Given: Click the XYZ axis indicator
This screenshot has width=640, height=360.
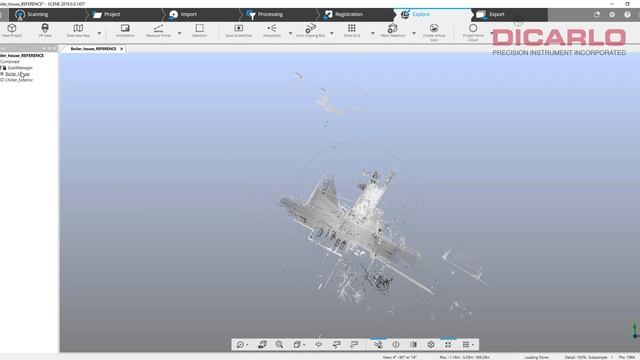Looking at the screenshot, I should (x=635, y=329).
